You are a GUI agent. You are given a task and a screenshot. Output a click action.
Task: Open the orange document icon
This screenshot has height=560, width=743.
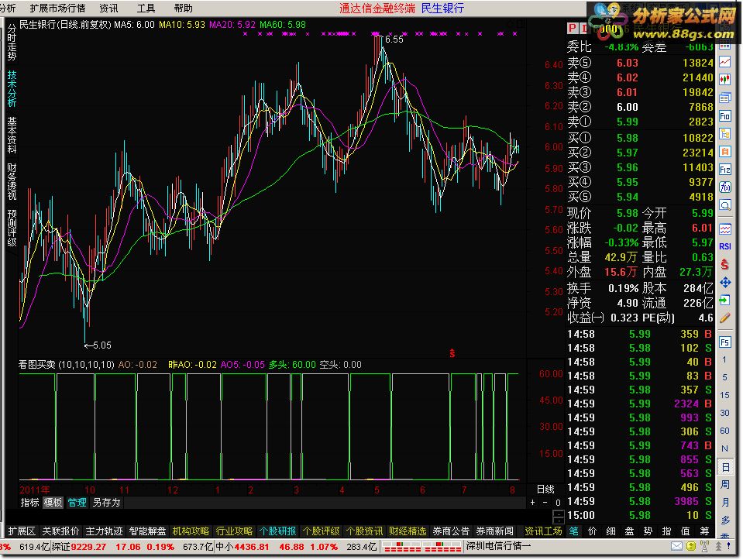pyautogui.click(x=724, y=152)
